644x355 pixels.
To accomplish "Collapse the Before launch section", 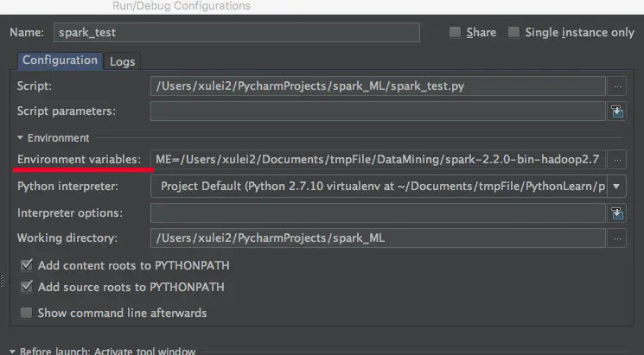I will point(12,352).
